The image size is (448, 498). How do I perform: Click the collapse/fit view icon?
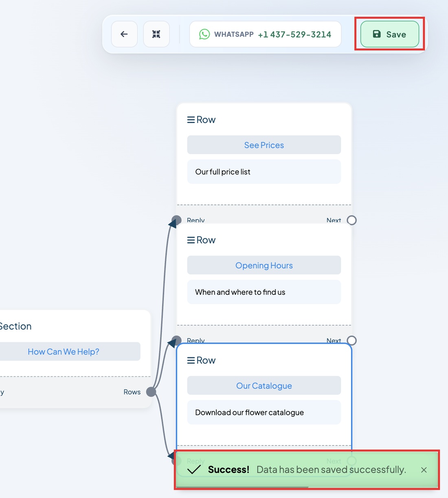coord(156,34)
